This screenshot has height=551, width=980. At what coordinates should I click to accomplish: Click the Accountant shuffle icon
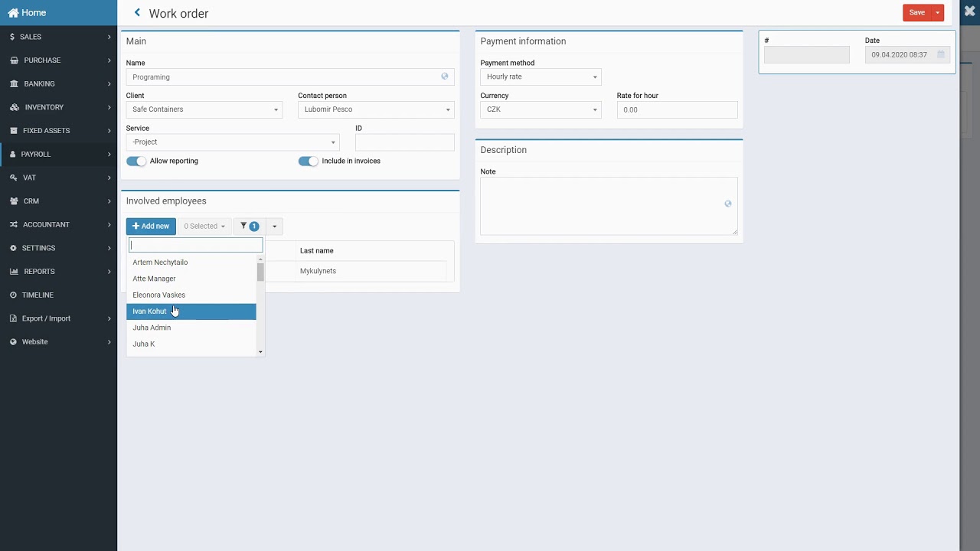pyautogui.click(x=14, y=224)
